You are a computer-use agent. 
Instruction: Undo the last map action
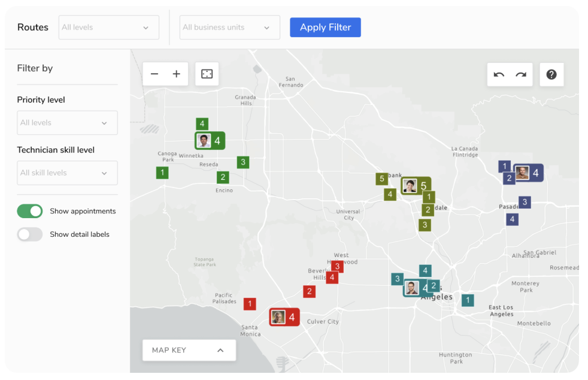(499, 74)
